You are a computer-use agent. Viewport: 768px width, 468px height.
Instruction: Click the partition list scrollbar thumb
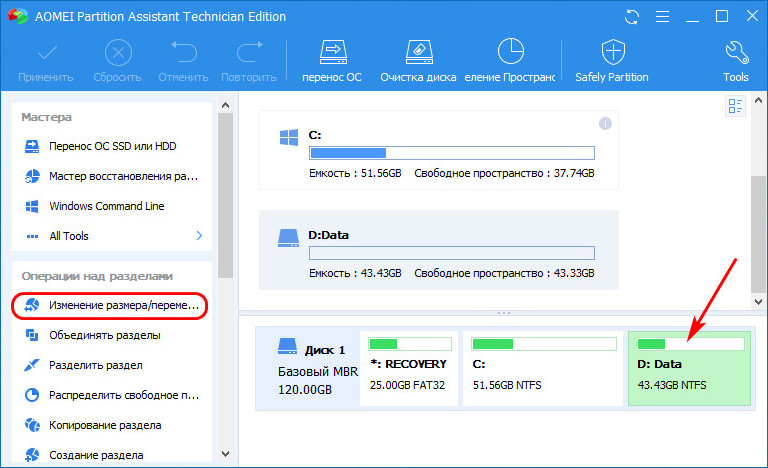pyautogui.click(x=758, y=234)
